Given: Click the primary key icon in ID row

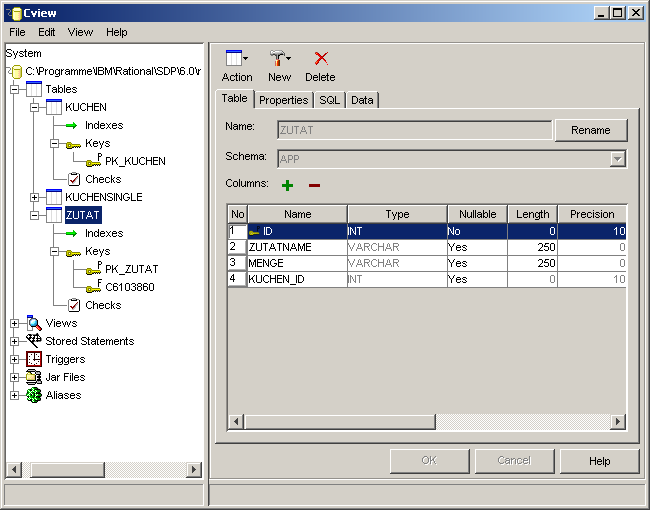Looking at the screenshot, I should 254,231.
